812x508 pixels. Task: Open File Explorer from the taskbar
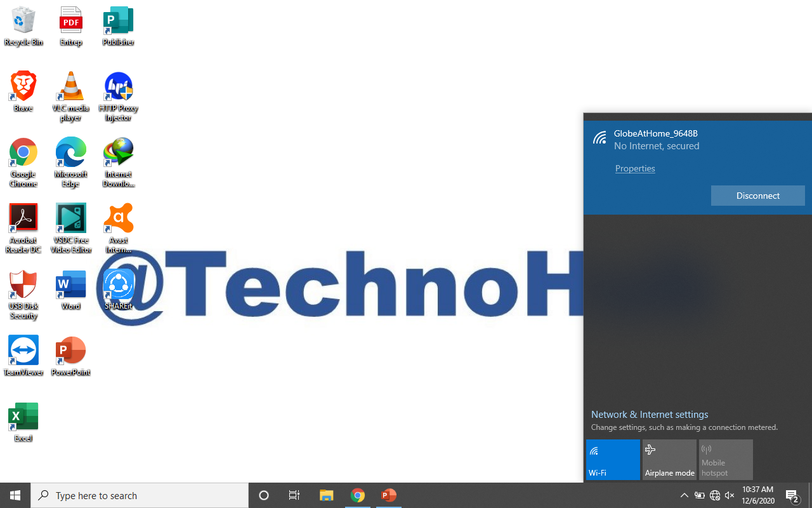pos(327,495)
